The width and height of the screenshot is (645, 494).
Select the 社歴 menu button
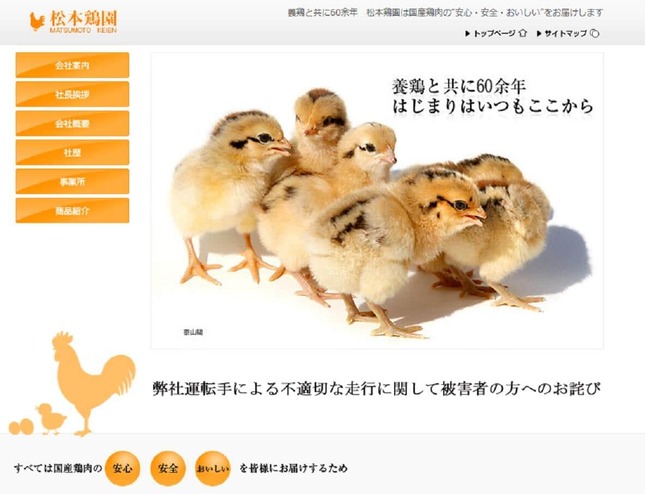tap(72, 153)
